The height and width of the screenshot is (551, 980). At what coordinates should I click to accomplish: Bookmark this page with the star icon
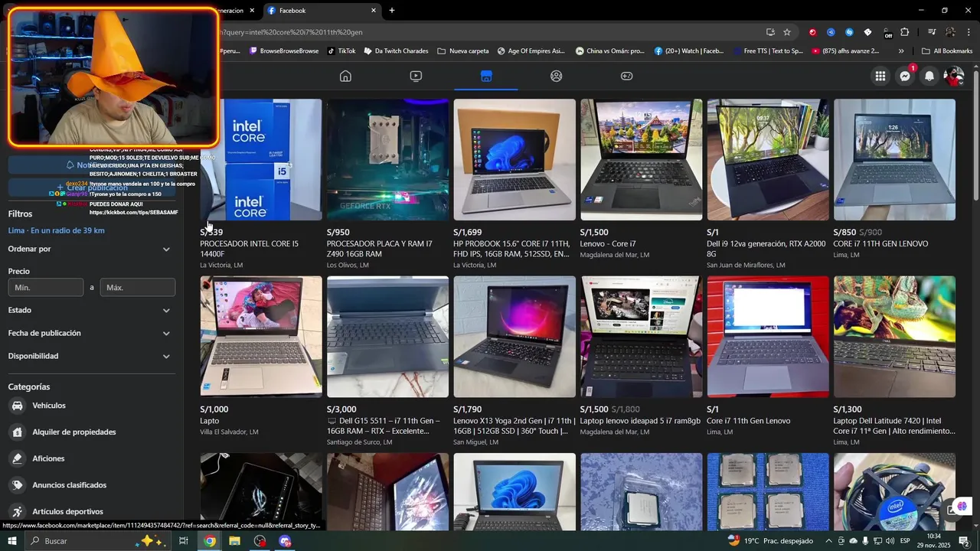(x=787, y=32)
